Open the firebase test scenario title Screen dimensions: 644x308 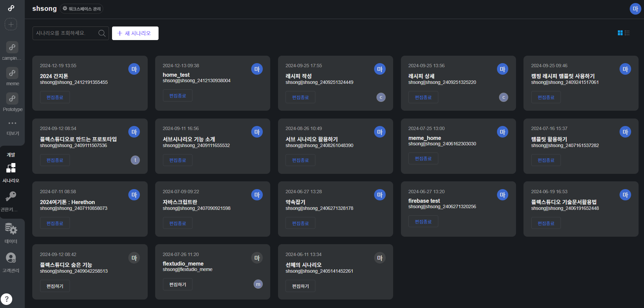[x=424, y=201]
